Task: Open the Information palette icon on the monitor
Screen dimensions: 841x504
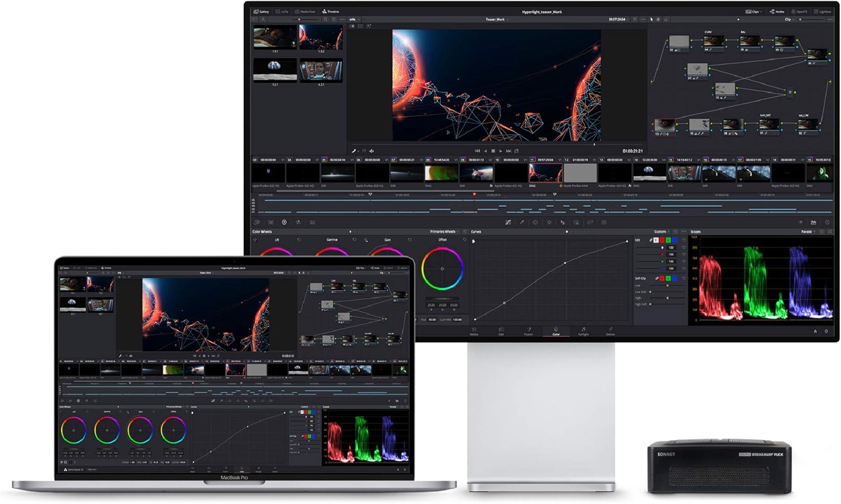Action: (x=827, y=223)
